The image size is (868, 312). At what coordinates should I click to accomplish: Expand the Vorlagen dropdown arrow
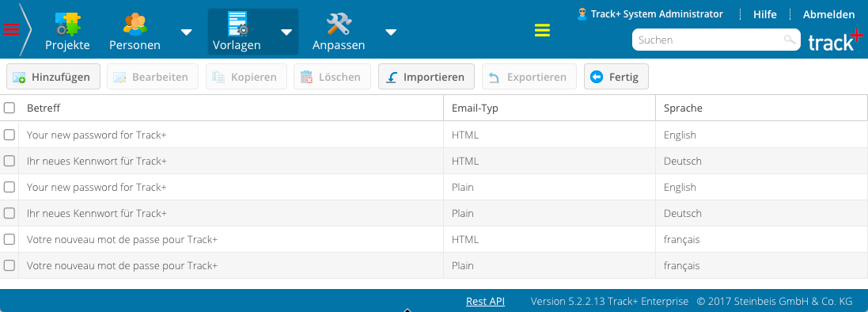coord(286,32)
